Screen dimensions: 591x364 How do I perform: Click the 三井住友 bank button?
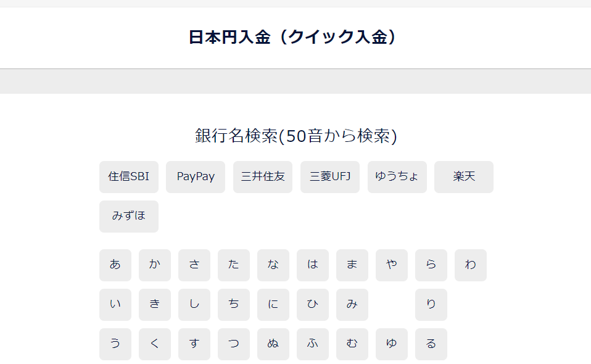263,177
